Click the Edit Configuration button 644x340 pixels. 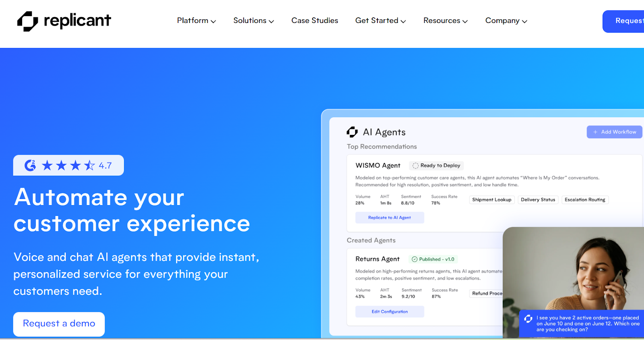click(390, 312)
